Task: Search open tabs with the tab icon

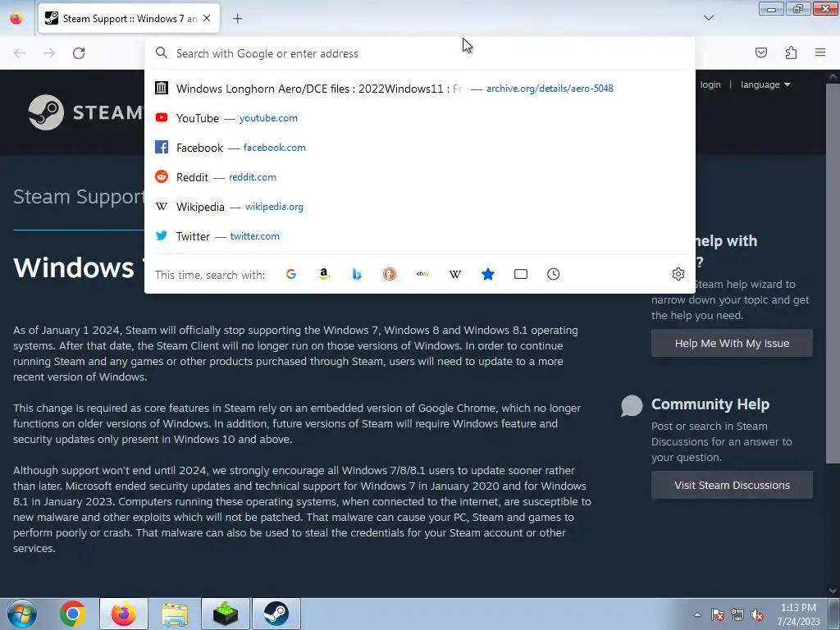Action: (521, 274)
